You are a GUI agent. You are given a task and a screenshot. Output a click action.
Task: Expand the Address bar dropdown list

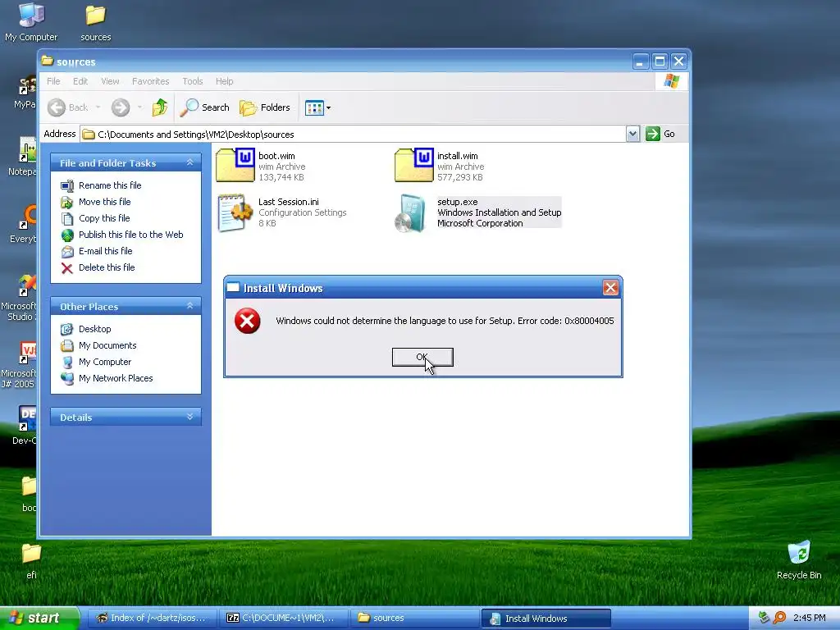coord(632,134)
